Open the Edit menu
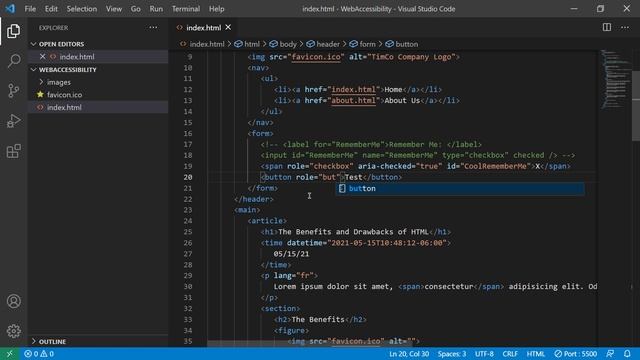Viewport: 640px width, 360px height. [x=51, y=9]
